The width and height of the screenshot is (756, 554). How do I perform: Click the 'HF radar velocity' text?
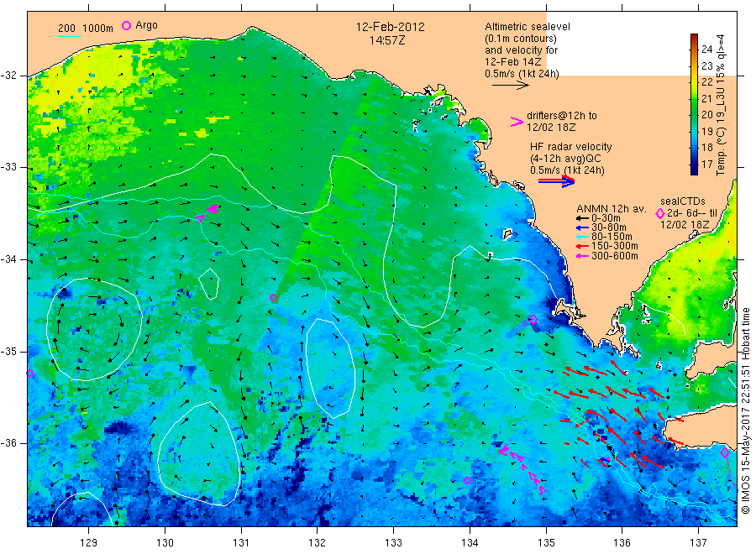pyautogui.click(x=571, y=146)
